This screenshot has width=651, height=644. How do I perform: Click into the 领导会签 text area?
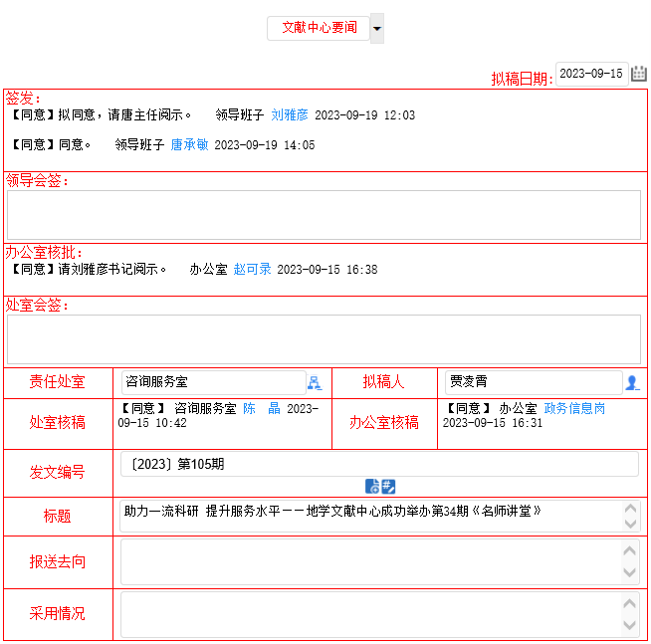coord(324,215)
